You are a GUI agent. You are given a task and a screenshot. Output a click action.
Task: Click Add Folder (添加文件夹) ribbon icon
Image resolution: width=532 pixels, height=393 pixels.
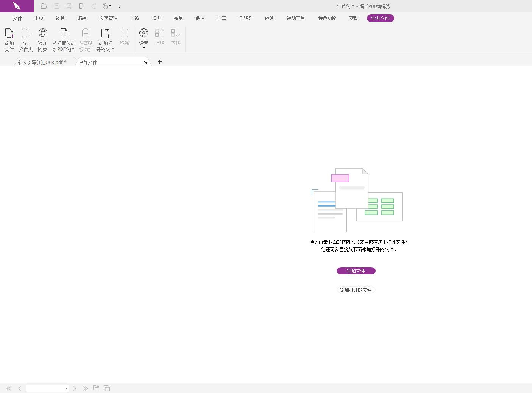(26, 40)
